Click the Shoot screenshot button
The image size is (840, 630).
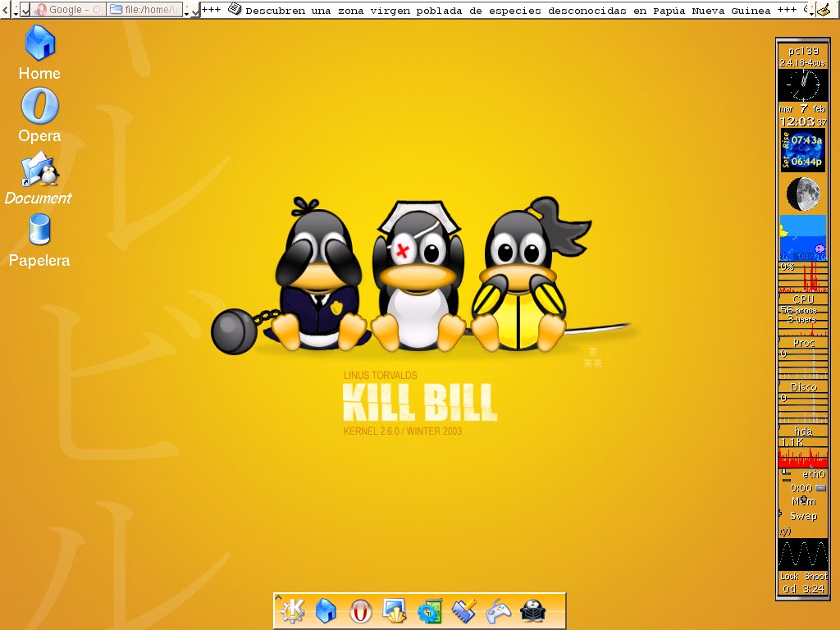point(815,577)
